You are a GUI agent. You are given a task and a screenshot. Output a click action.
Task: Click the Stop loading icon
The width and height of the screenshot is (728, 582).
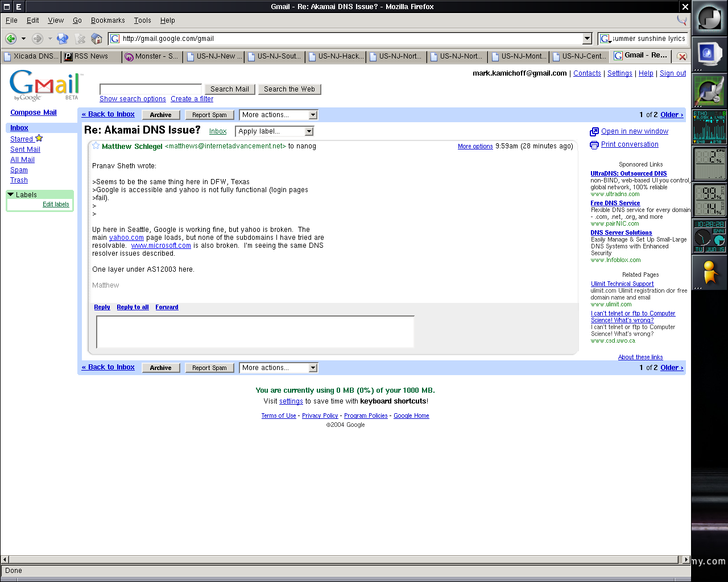[80, 39]
